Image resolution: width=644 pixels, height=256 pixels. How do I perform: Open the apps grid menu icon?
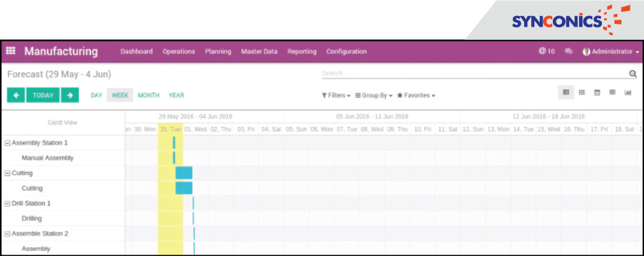[10, 51]
